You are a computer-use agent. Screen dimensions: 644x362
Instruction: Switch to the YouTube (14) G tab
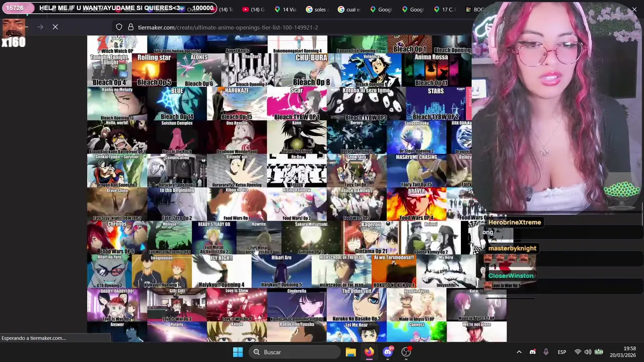[x=253, y=10]
